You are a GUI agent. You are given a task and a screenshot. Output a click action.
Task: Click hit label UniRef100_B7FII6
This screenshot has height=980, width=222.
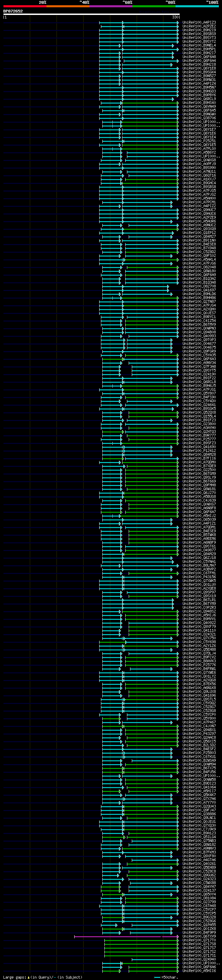tap(199, 459)
